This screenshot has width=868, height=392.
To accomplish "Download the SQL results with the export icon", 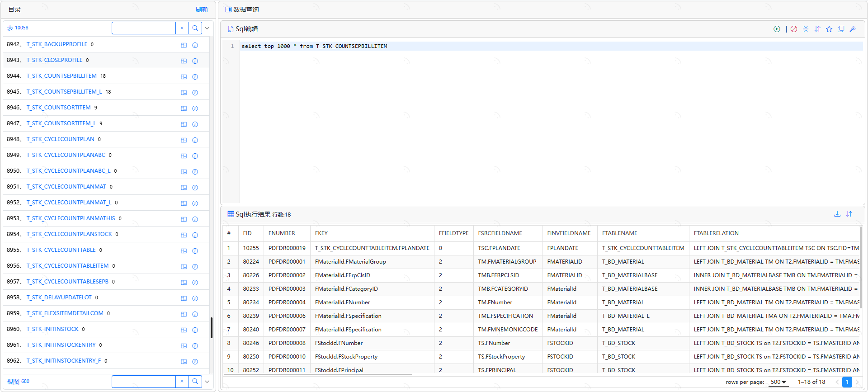I will (x=837, y=214).
